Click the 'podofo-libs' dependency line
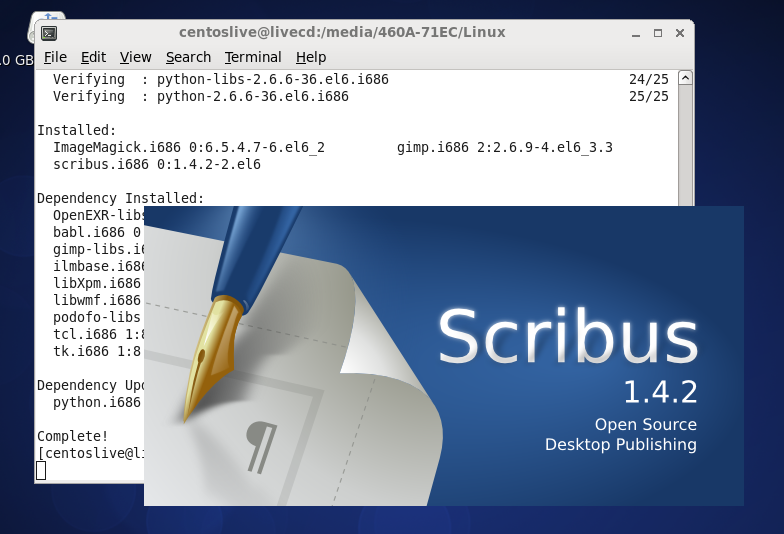Screen dimensions: 784x534 pos(97,318)
